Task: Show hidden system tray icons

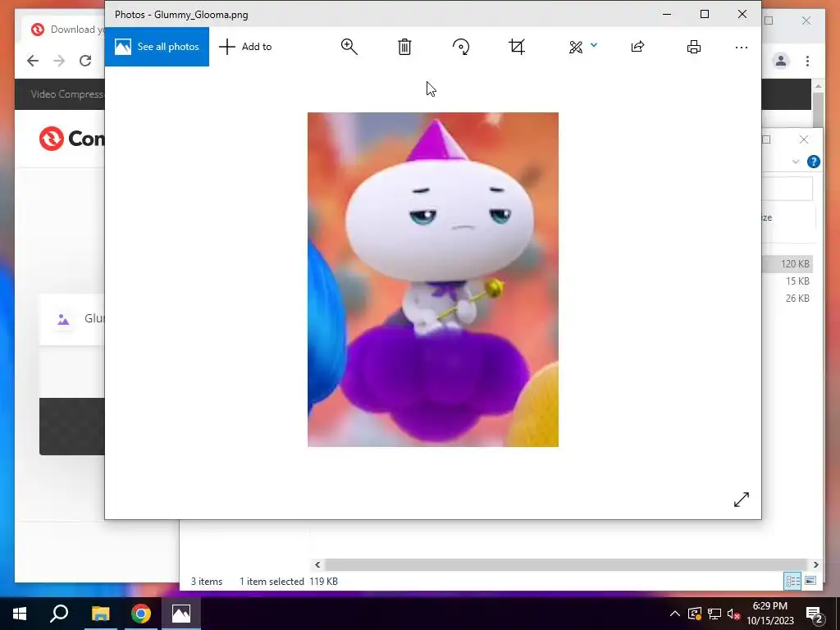Action: click(x=675, y=614)
